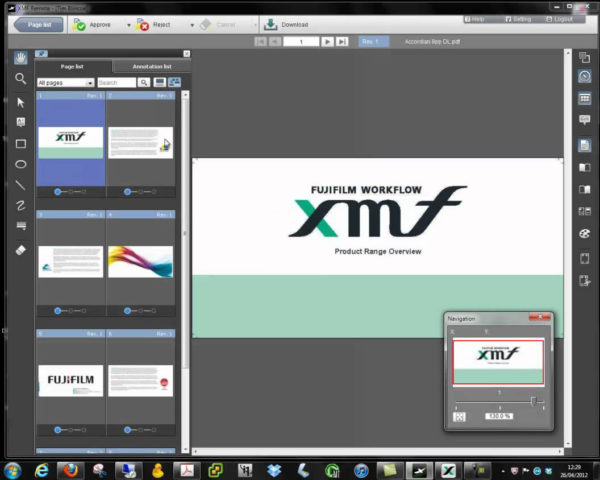600x480 pixels.
Task: Select the FUJIFILM logo page thumbnail
Action: pyautogui.click(x=71, y=381)
